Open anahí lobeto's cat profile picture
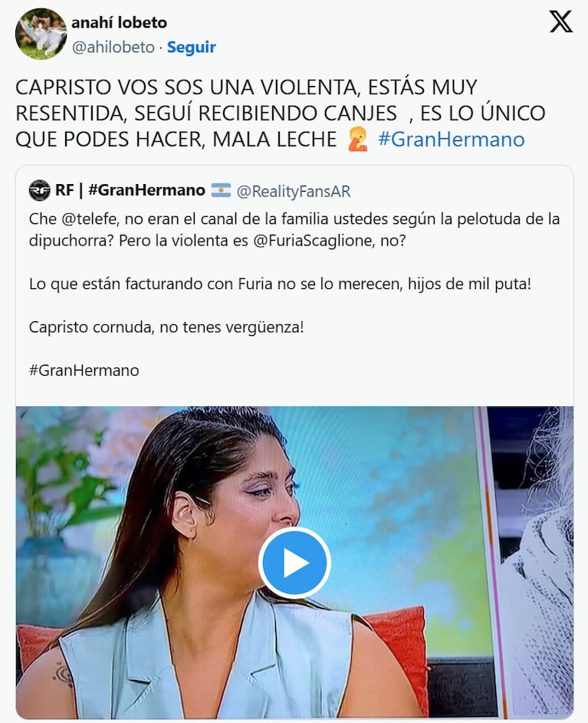Image resolution: width=588 pixels, height=723 pixels. coord(41,34)
